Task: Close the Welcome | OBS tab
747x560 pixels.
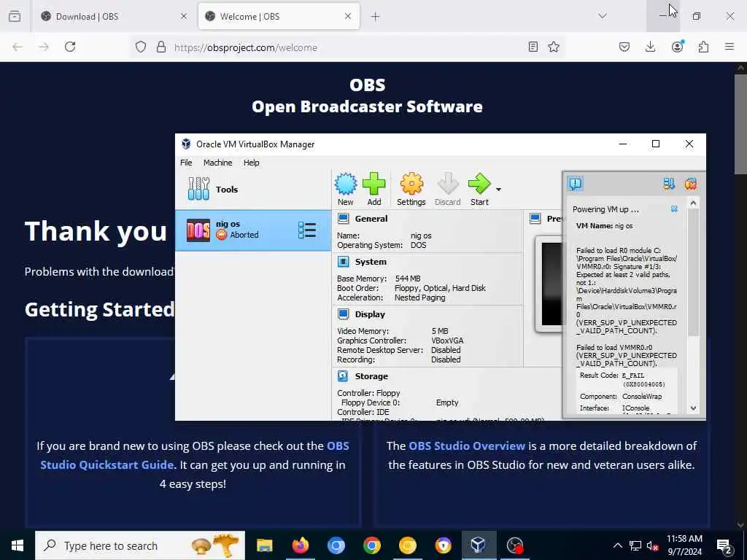Action: [348, 16]
